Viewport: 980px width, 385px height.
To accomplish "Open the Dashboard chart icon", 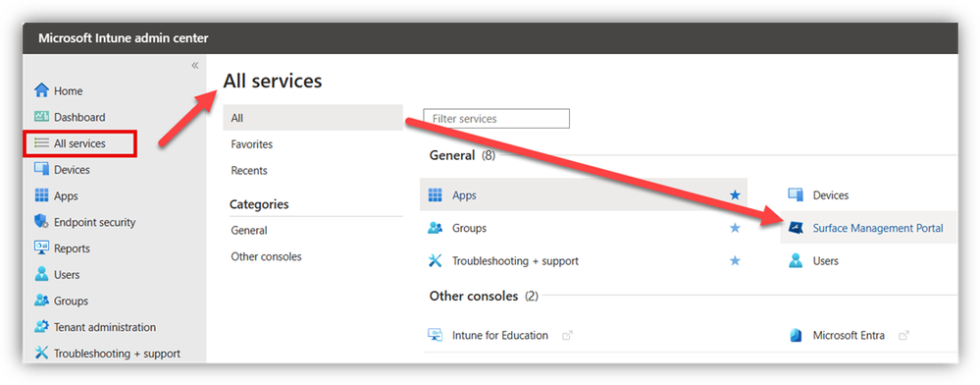I will [41, 117].
